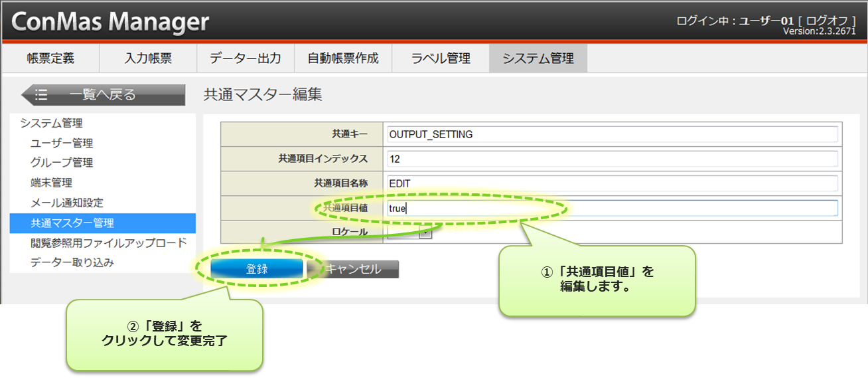Open the ロケール dropdown arrow
The image size is (868, 378).
pos(425,232)
